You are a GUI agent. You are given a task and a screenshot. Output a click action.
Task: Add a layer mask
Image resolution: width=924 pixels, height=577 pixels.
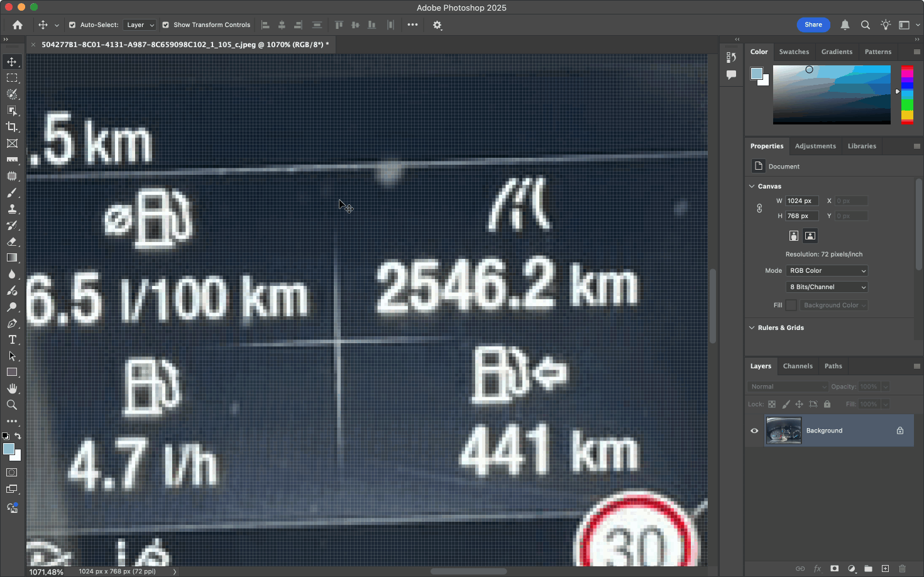pos(834,568)
